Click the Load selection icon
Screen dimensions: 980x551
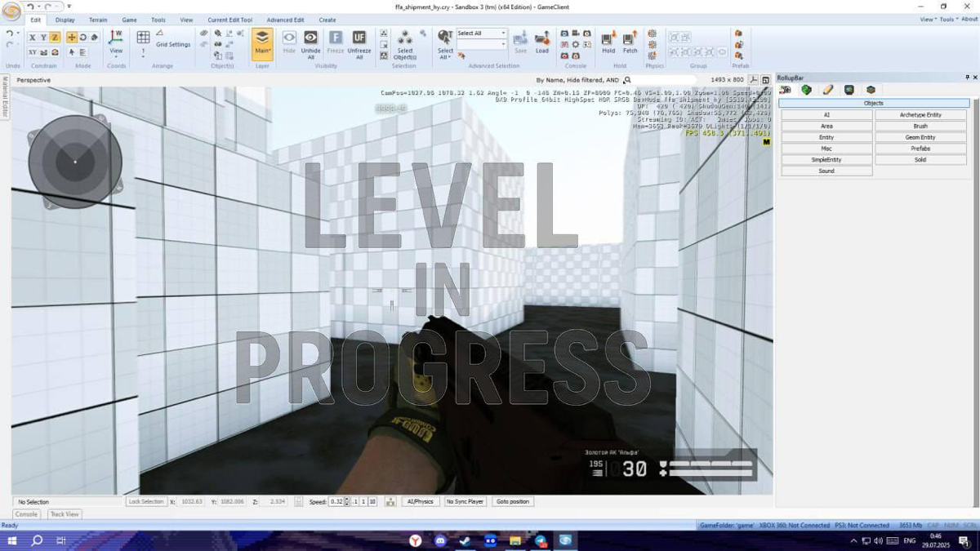[x=542, y=38]
